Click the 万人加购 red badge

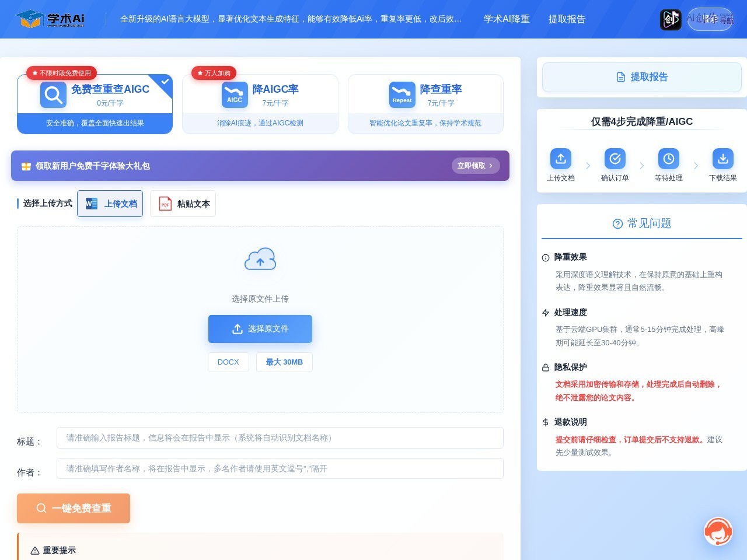(214, 73)
